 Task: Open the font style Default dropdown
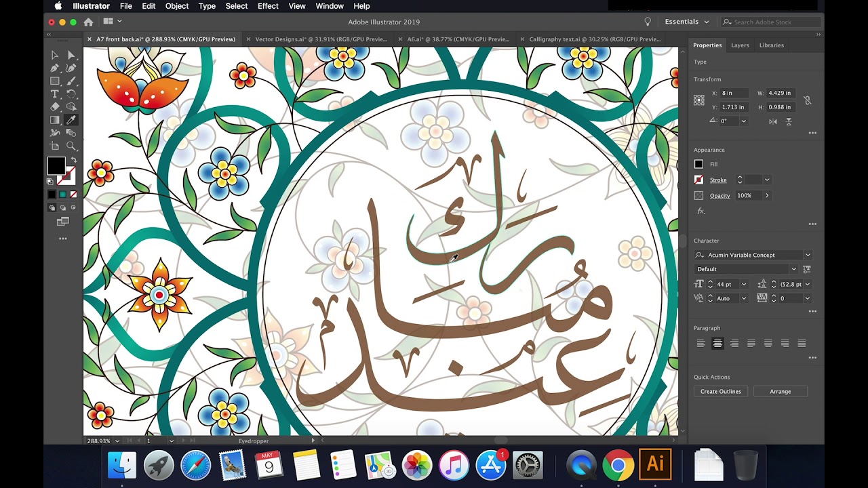793,269
